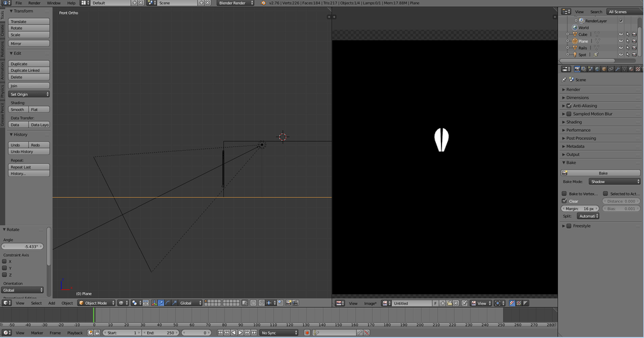Open Set Origin dropdown

tap(29, 94)
